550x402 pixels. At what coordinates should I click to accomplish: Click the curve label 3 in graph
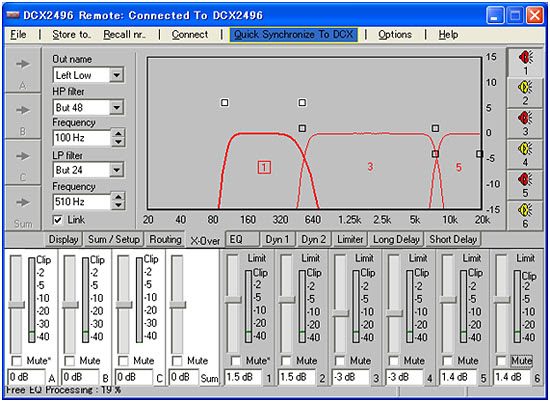370,166
